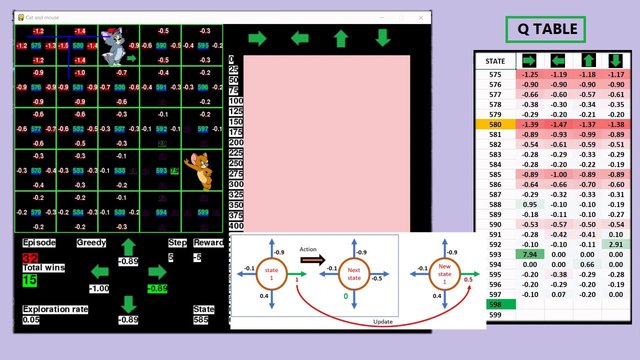This screenshot has width=640, height=360.
Task: Select the 599 row label in Q table
Action: tap(495, 315)
